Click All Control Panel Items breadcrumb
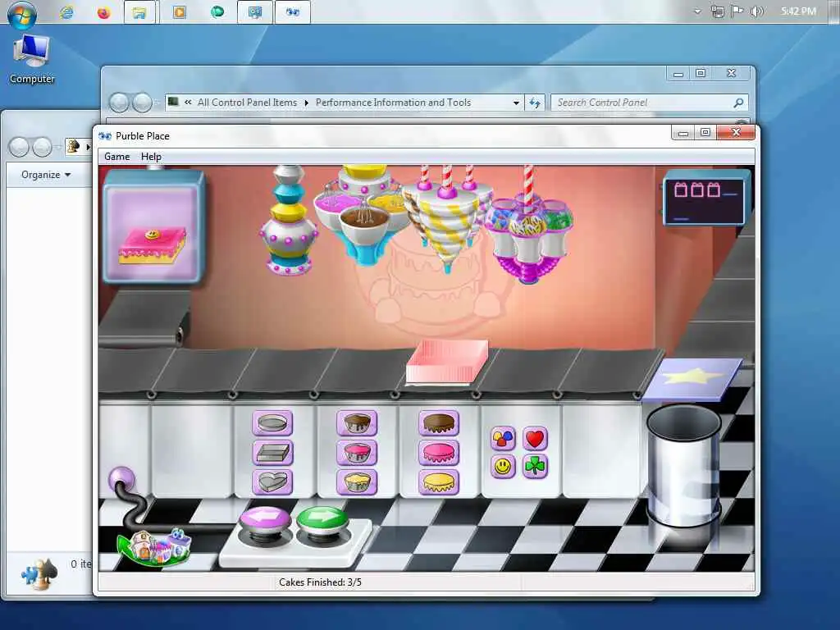The width and height of the screenshot is (840, 630). [247, 103]
